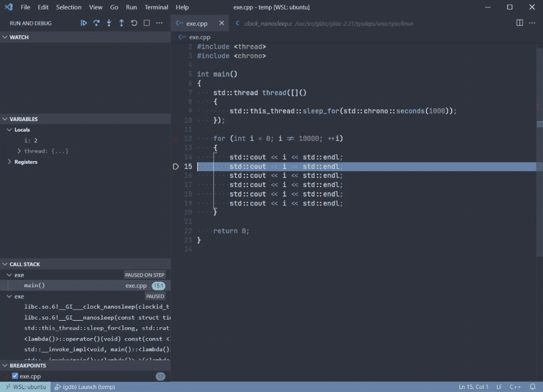
Task: Click the PAUSED ON STEP label
Action: [x=144, y=275]
